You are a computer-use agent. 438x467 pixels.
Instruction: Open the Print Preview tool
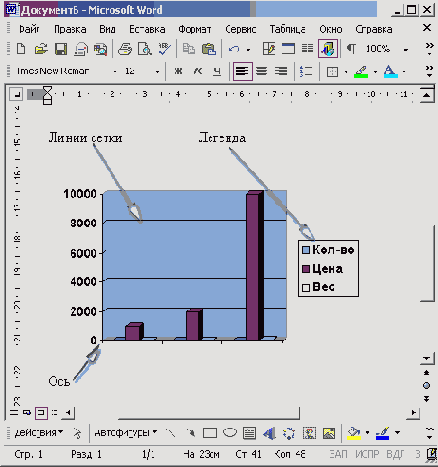click(145, 49)
